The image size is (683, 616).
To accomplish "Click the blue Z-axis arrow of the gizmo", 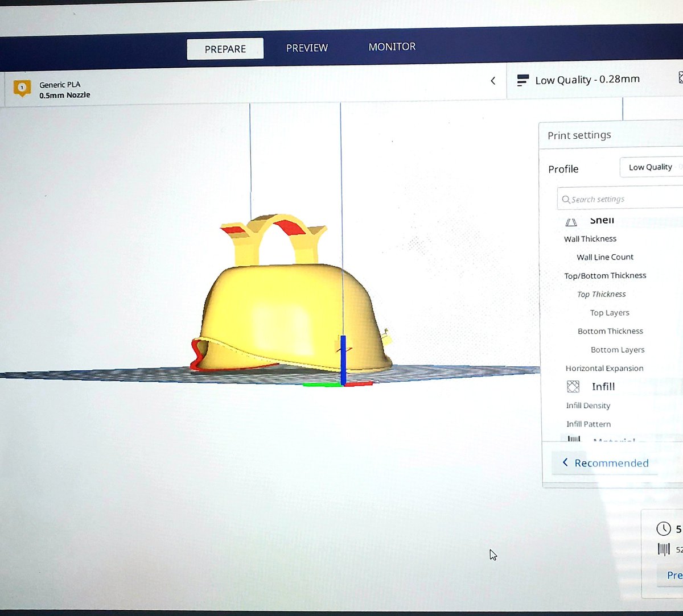I will (x=343, y=359).
